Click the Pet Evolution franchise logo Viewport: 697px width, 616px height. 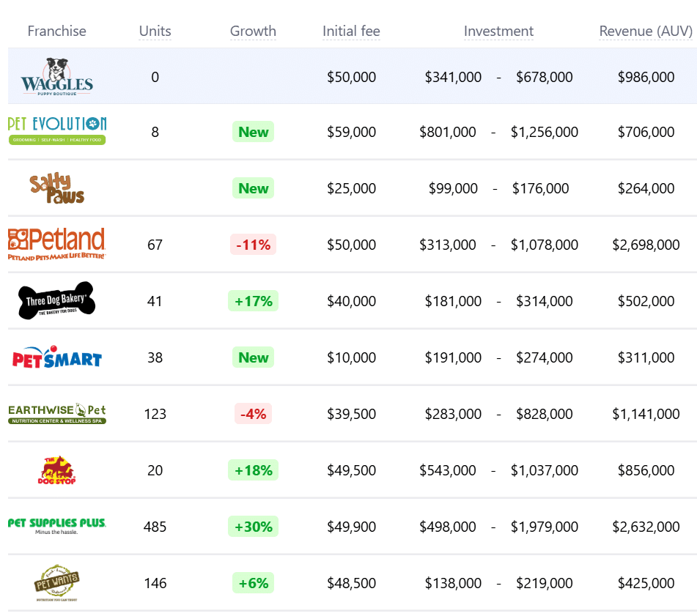point(57,130)
